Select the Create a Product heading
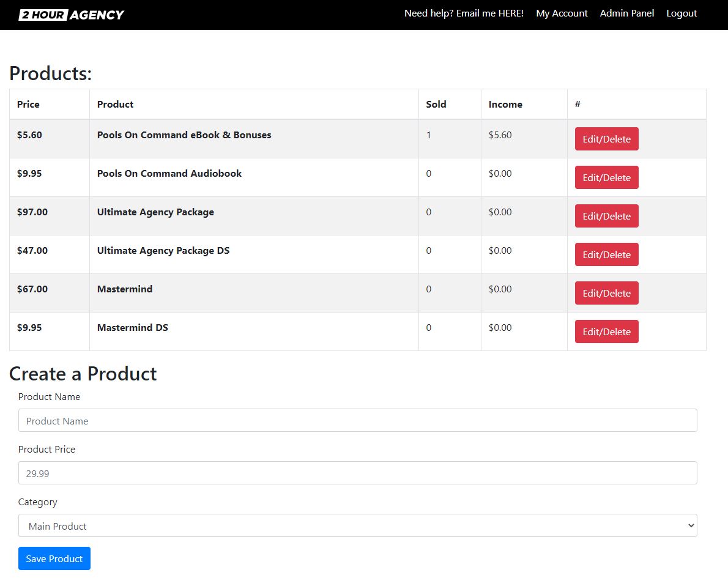 point(83,374)
